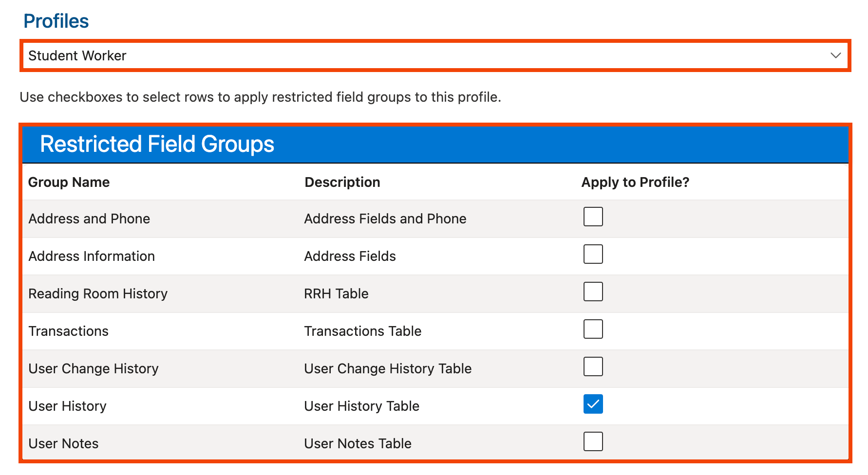Click the Description column header
Image resolution: width=868 pixels, height=475 pixels.
click(342, 183)
